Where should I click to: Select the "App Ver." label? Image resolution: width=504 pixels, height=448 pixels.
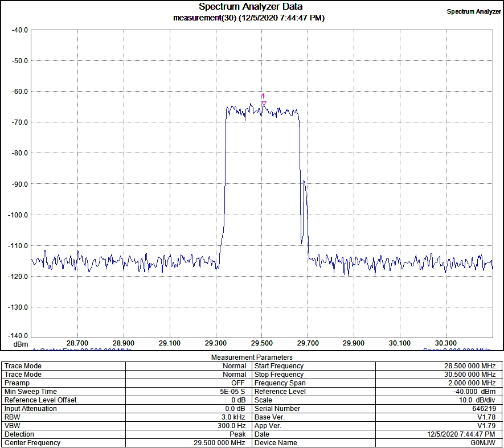(268, 426)
